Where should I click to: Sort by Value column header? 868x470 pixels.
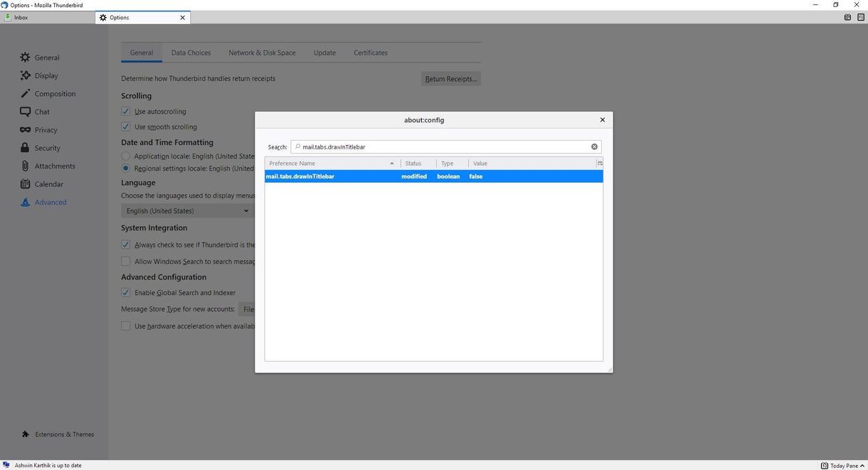(x=532, y=164)
